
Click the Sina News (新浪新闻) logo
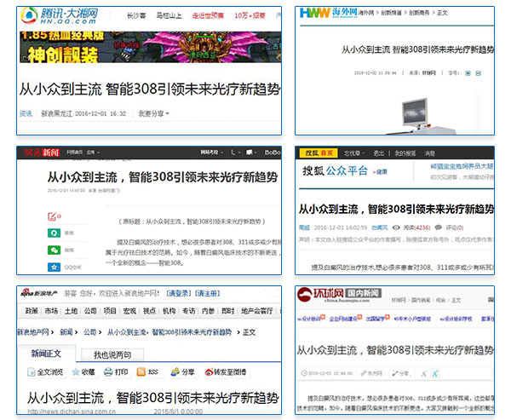(43, 294)
